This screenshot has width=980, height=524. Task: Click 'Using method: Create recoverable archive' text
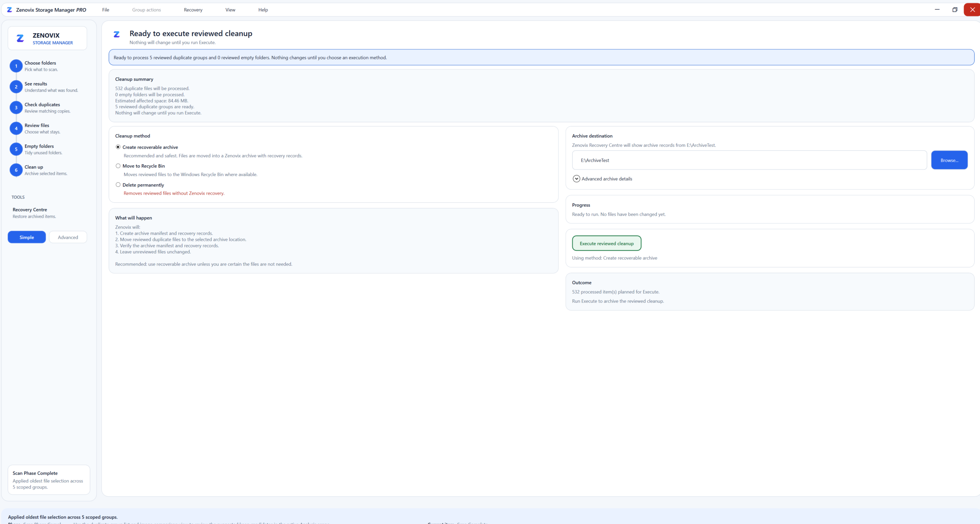(615, 258)
